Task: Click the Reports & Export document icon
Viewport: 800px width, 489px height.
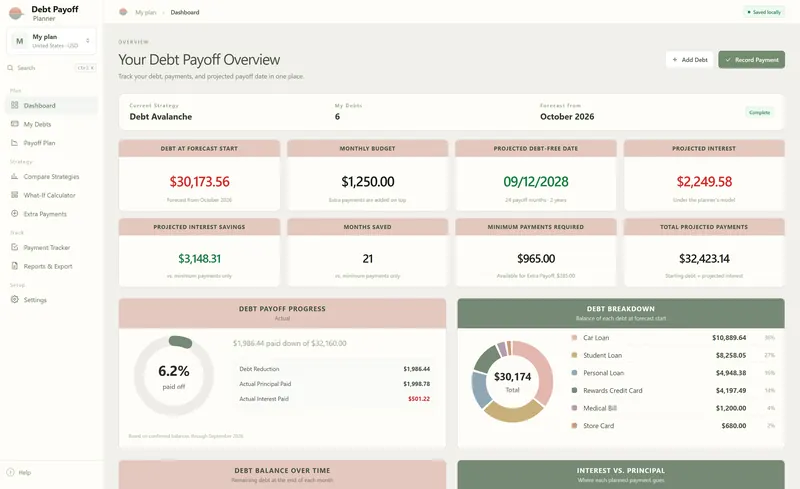Action: click(14, 266)
